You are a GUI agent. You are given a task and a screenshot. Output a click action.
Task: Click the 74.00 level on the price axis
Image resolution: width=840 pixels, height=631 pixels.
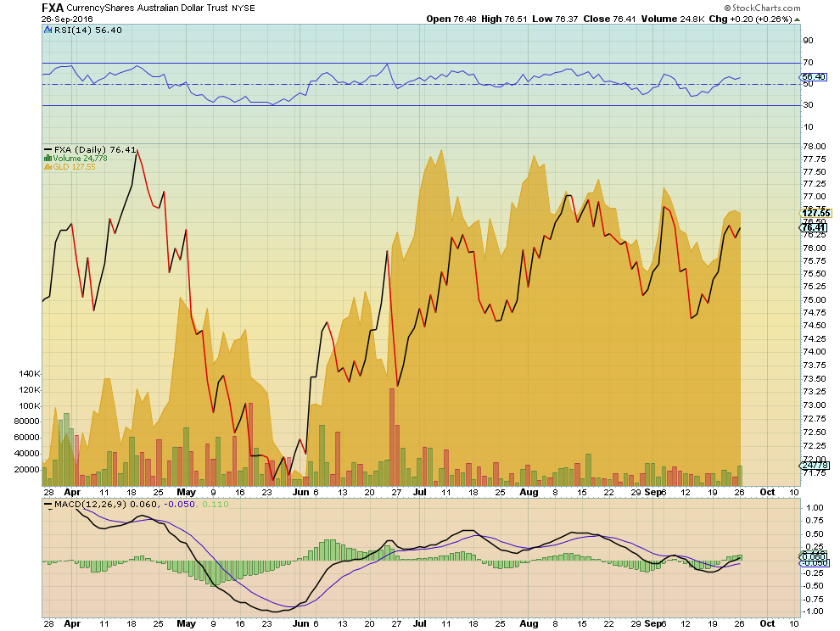point(815,351)
